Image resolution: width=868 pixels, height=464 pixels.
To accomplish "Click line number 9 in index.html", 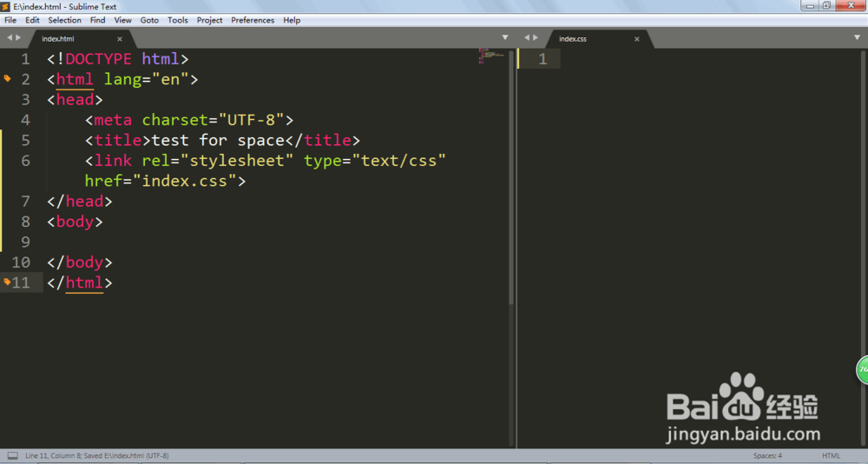I will pos(25,242).
